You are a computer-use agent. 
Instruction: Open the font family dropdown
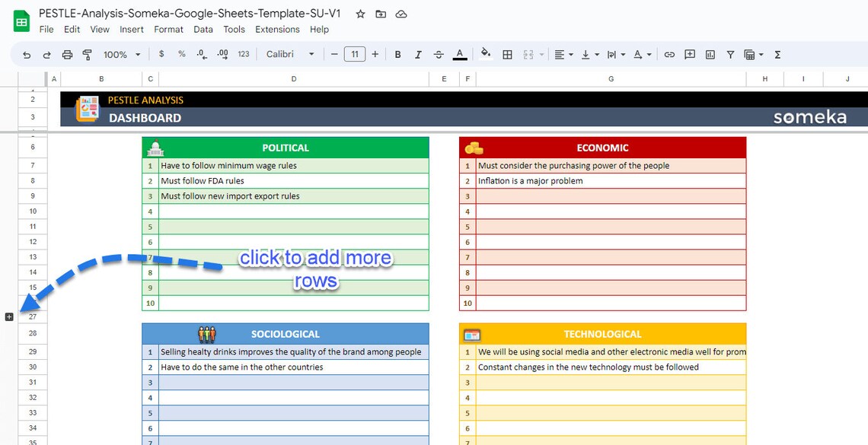coord(288,54)
